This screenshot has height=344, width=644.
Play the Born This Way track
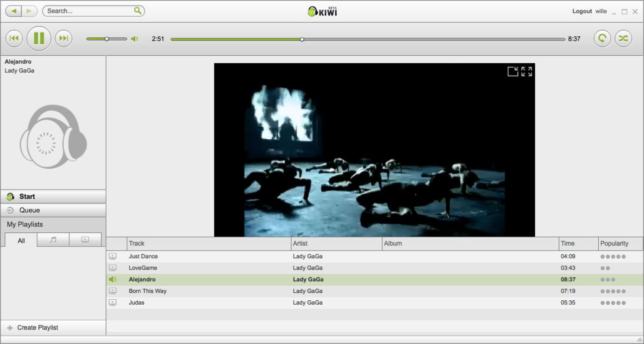pos(147,291)
